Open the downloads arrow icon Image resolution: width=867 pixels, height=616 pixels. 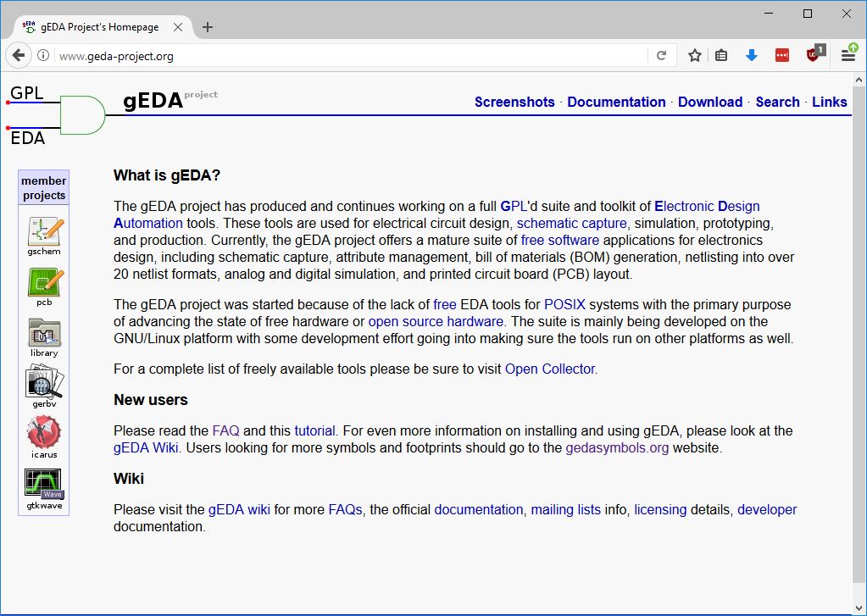click(x=752, y=55)
